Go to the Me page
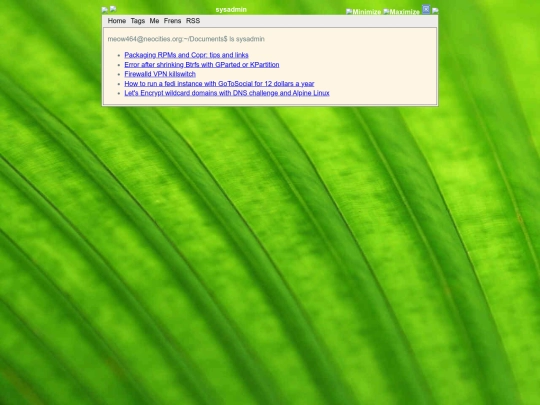The width and height of the screenshot is (540, 405). coord(154,21)
